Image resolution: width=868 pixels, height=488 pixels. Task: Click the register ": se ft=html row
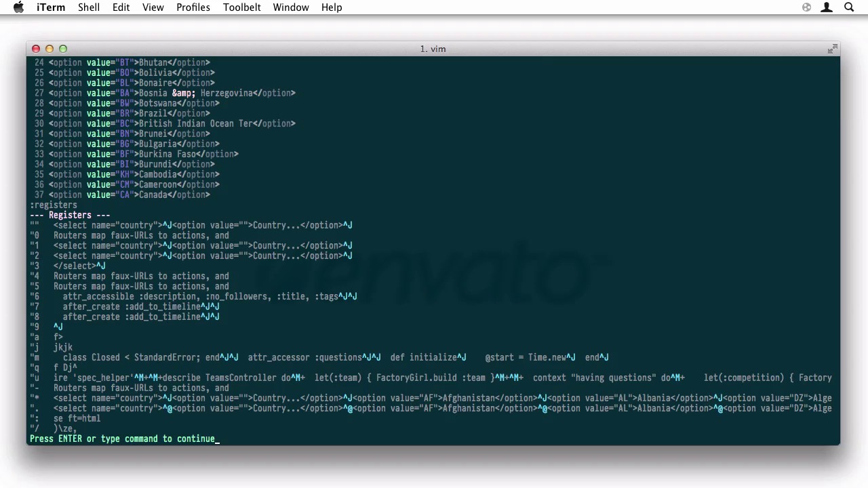(65, 418)
